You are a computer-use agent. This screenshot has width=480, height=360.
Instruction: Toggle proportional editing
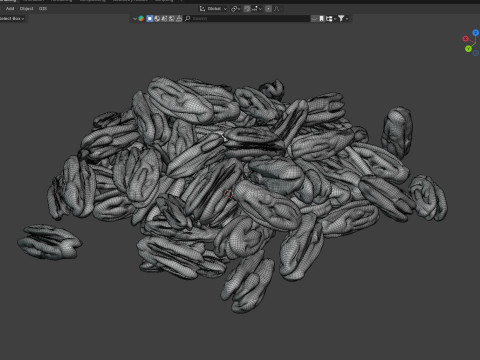point(268,9)
